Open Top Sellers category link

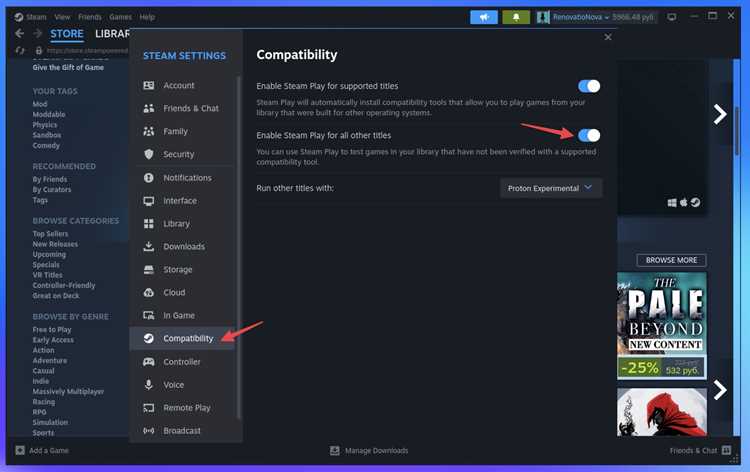(50, 234)
